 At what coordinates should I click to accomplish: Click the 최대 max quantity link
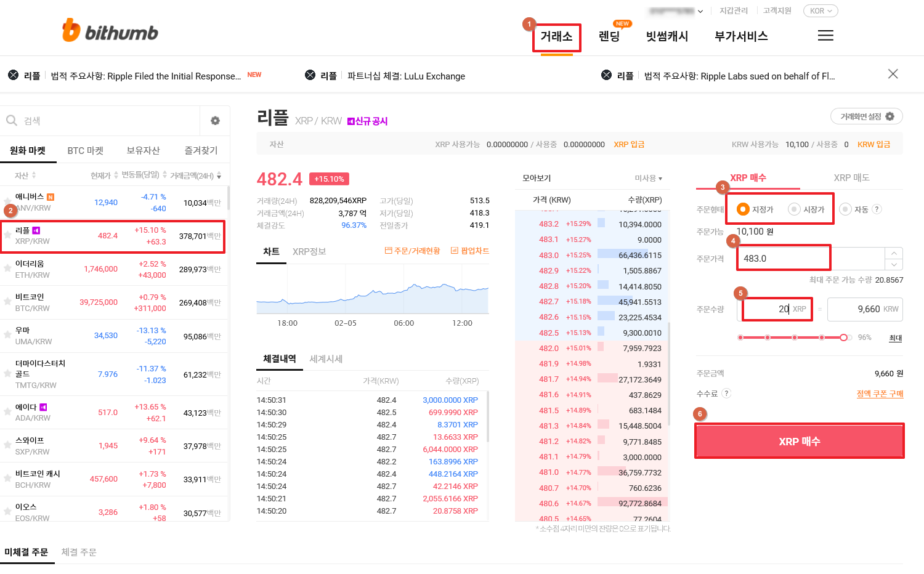(x=896, y=338)
